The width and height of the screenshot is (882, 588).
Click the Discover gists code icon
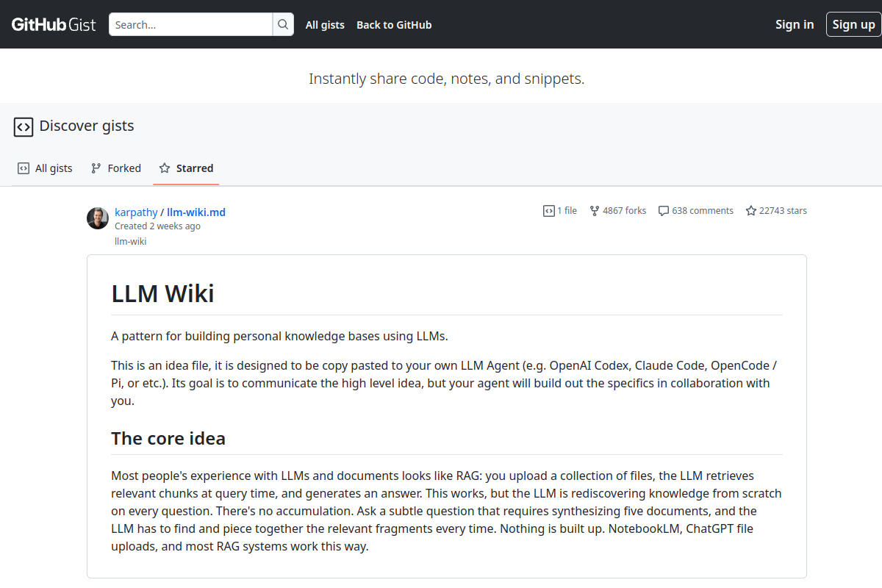(24, 126)
